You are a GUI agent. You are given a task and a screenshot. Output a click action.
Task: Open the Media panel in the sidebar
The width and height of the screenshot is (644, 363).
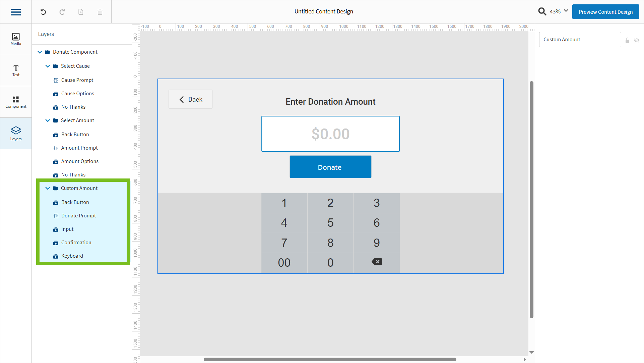pyautogui.click(x=15, y=39)
